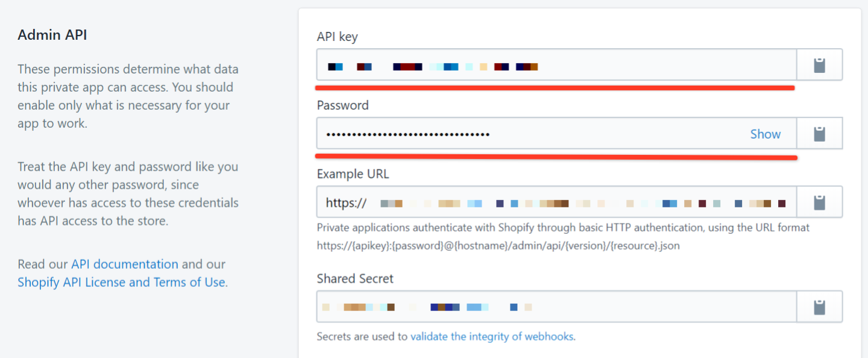Screen dimensions: 868x358
Task: Copy the Password using clipboard icon
Action: [819, 133]
